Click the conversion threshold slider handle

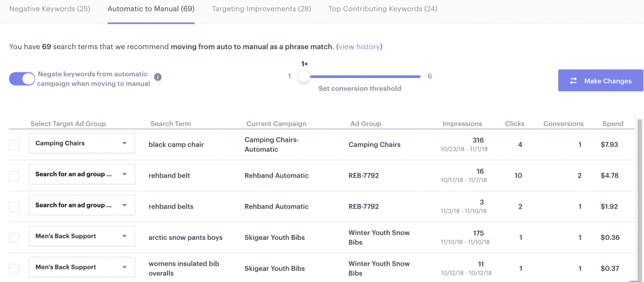pos(304,76)
